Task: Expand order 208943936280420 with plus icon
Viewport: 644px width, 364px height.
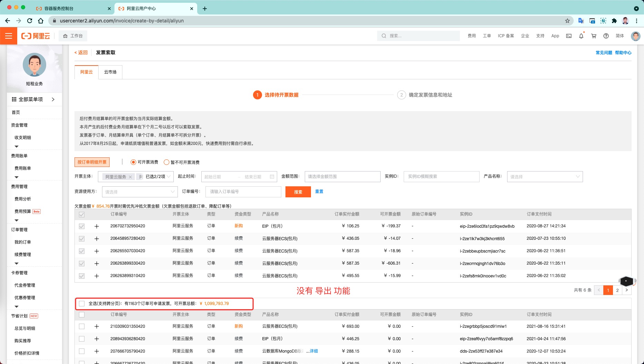Action: [97, 339]
